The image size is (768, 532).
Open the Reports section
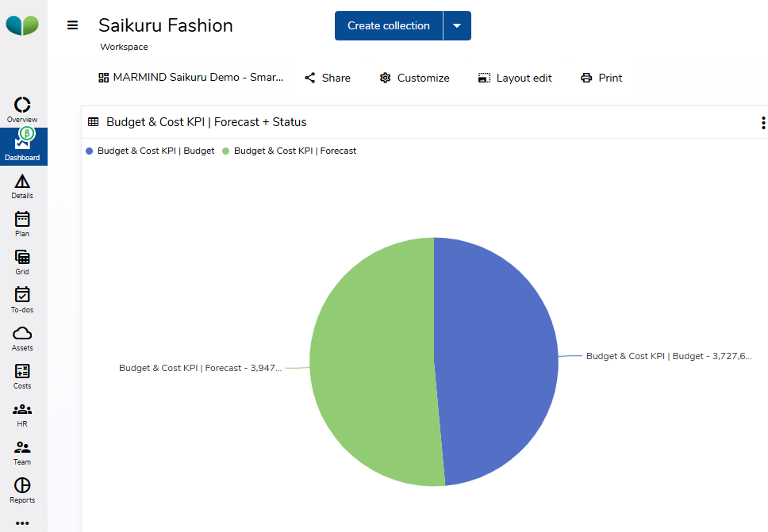(x=22, y=491)
